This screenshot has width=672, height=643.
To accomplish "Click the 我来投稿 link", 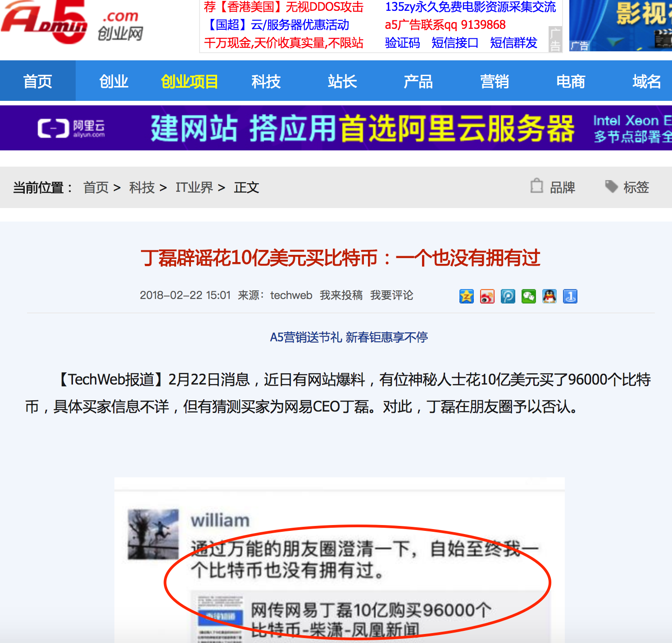I will [341, 295].
